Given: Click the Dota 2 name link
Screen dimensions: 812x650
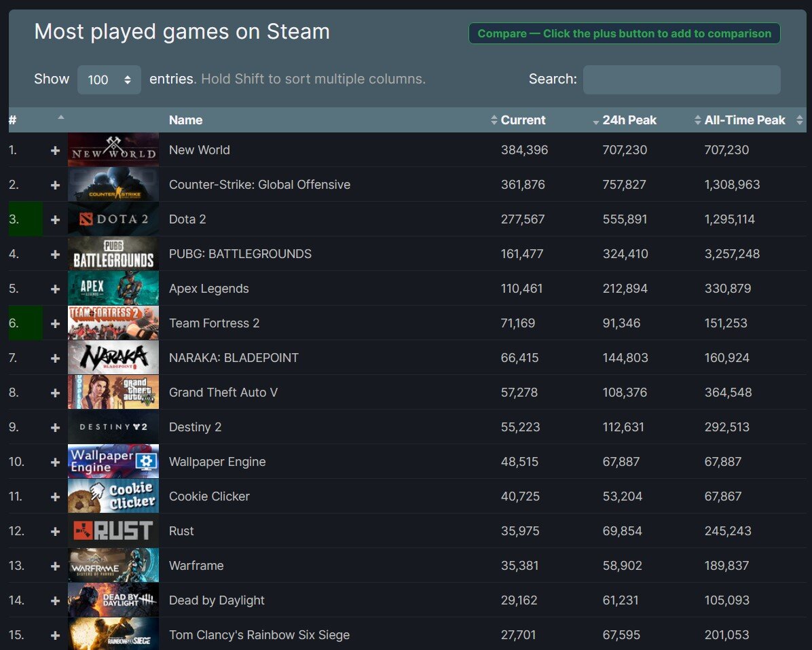Looking at the screenshot, I should (x=187, y=219).
